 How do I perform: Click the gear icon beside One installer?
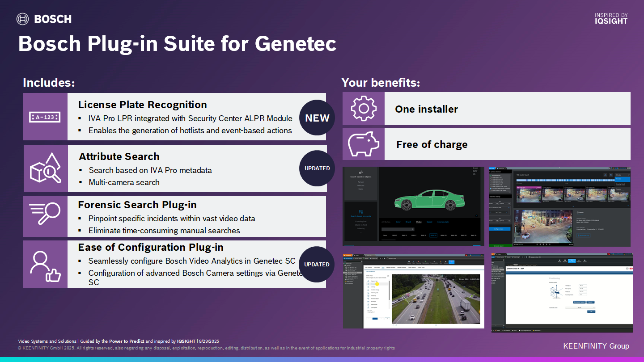point(363,109)
